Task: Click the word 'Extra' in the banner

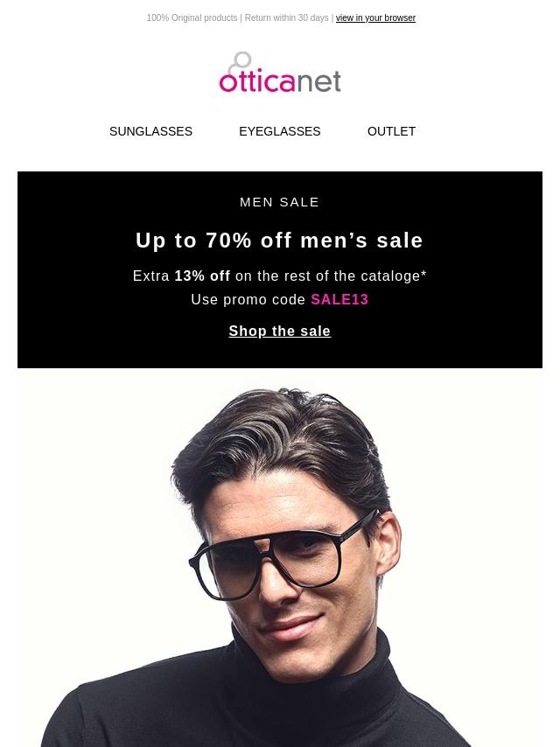Action: (151, 276)
